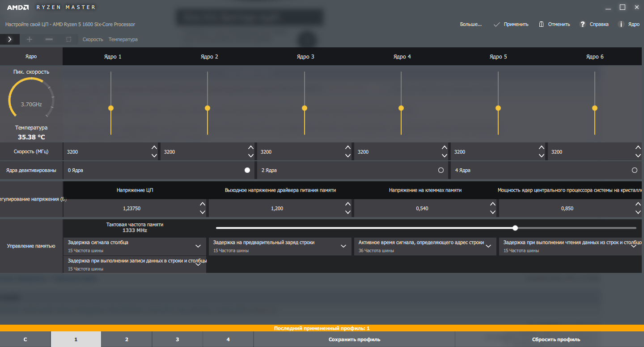Increase Ядро 3 speed with up arrow
The width and height of the screenshot is (644, 347).
347,148
